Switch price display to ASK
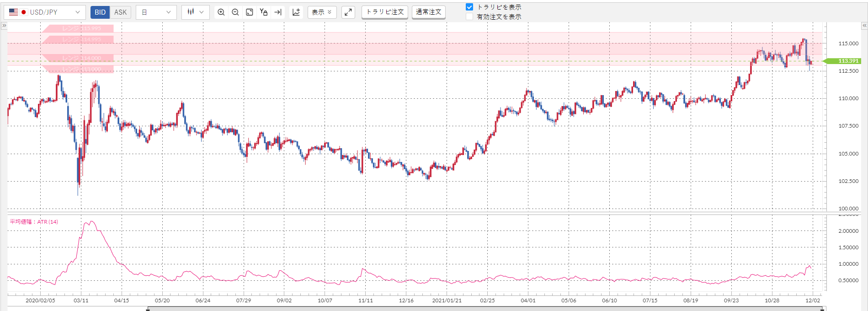 [121, 12]
